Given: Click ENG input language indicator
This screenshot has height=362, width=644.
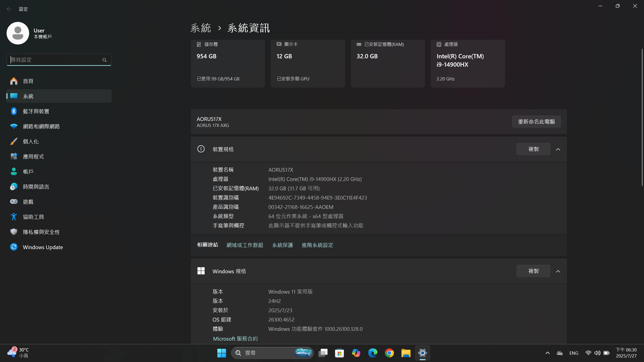Looking at the screenshot, I should pos(574,353).
